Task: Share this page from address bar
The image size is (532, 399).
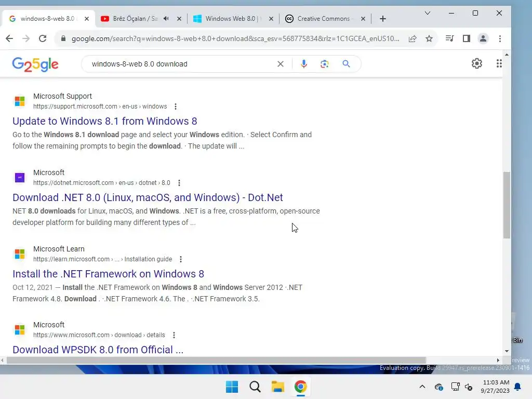Action: (413, 38)
